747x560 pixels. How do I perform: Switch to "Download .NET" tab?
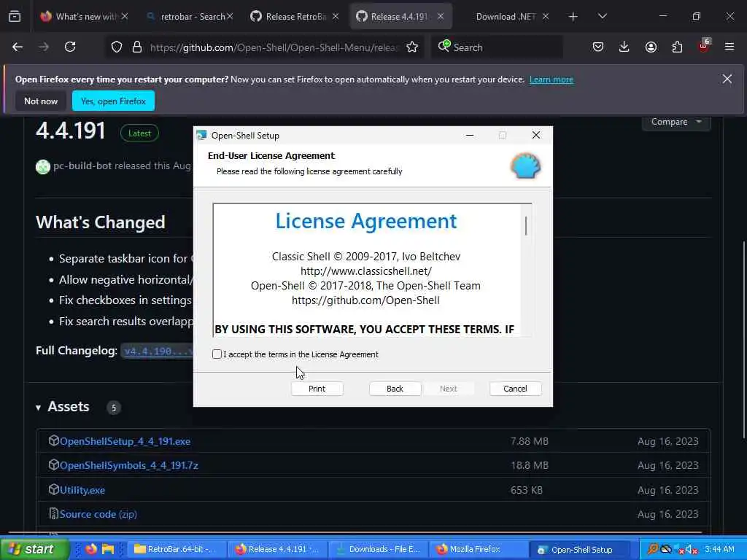click(x=506, y=17)
